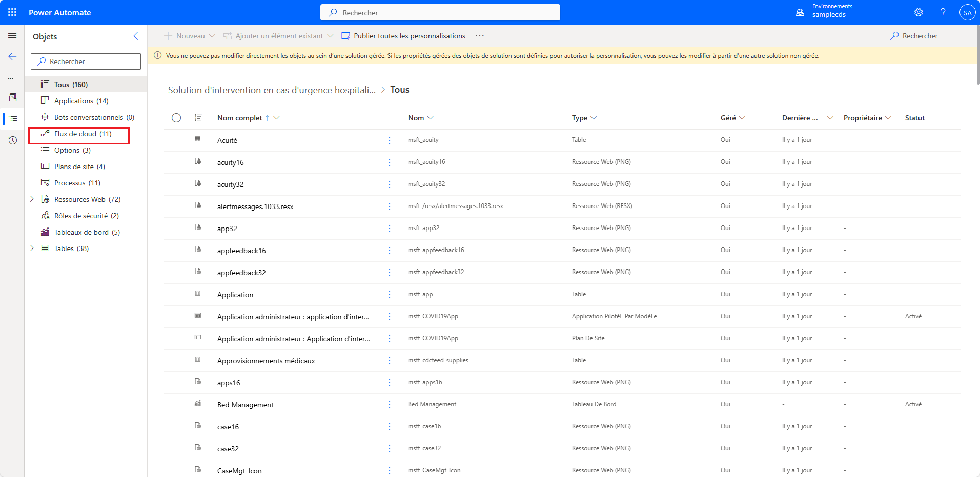Click the solution overview icon in rail
The image size is (980, 477).
[x=13, y=97]
